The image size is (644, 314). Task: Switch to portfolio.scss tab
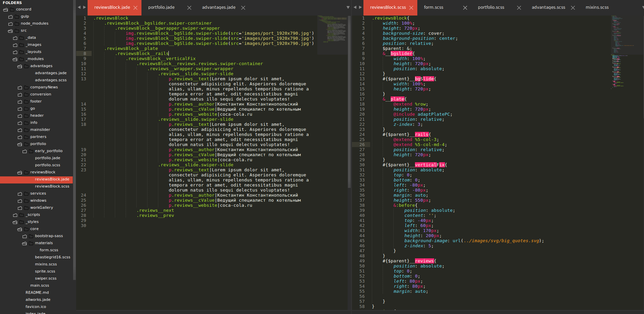(491, 7)
